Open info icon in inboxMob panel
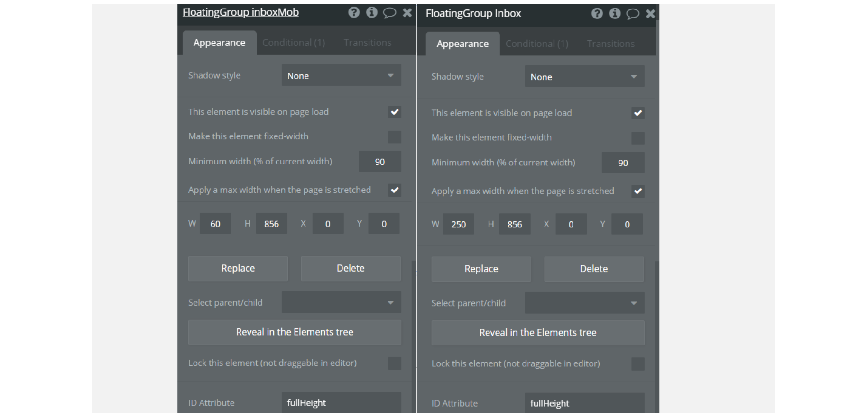The height and width of the screenshot is (418, 868). 372,12
